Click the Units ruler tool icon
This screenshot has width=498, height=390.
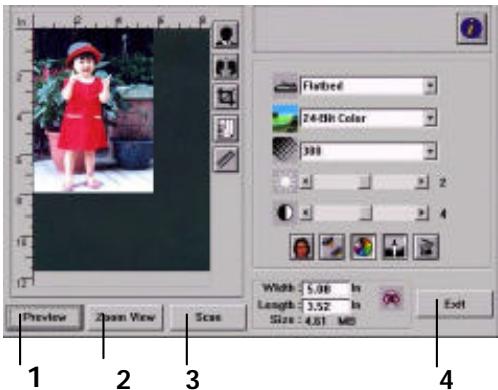(x=226, y=159)
